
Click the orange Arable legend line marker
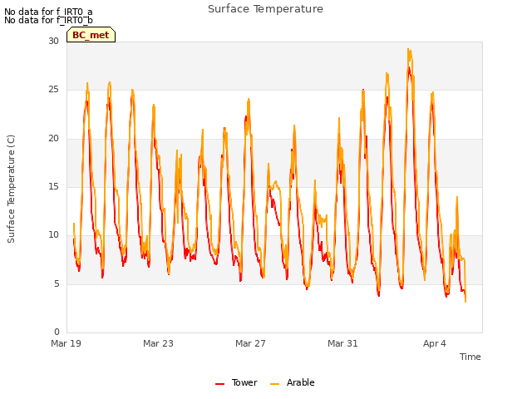274,384
